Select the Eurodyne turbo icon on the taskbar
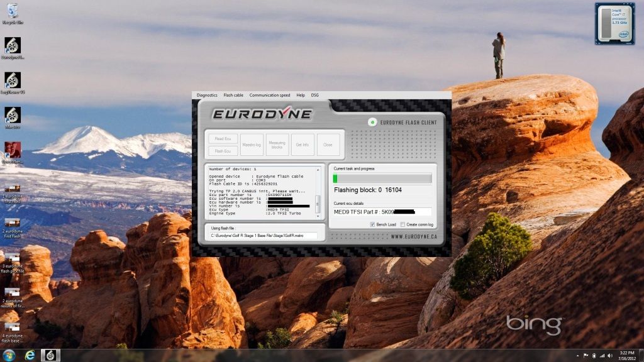 coord(50,355)
